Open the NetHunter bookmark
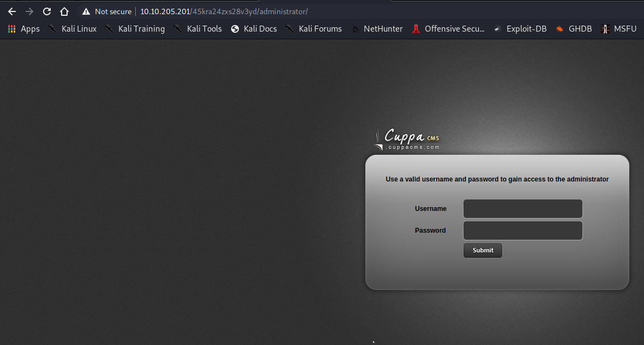644x345 pixels. (x=377, y=29)
